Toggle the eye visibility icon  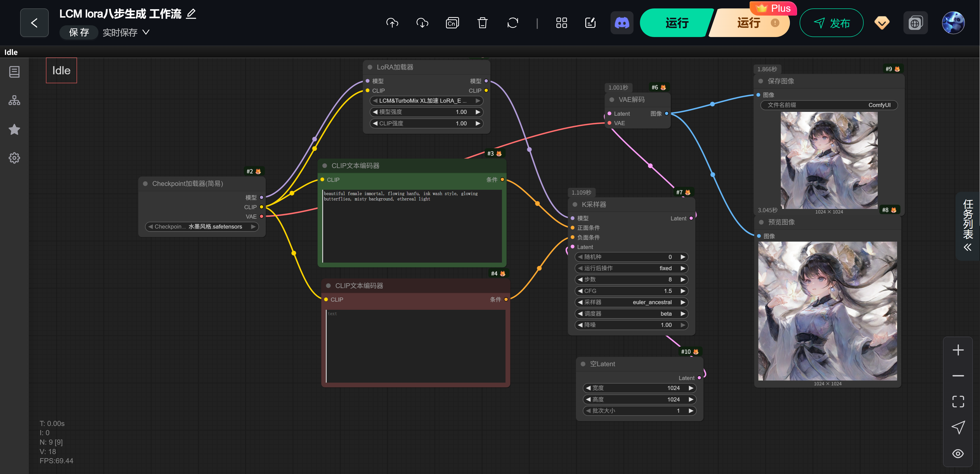(x=958, y=453)
